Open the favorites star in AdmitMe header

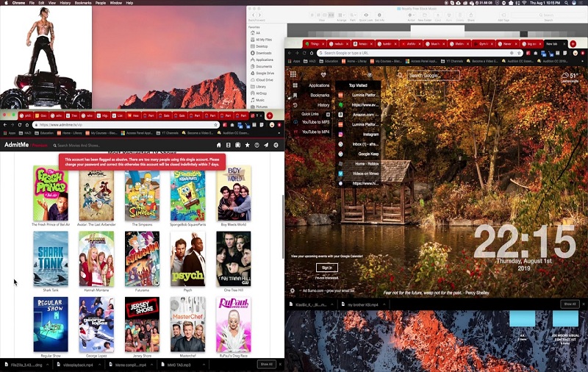(x=247, y=145)
